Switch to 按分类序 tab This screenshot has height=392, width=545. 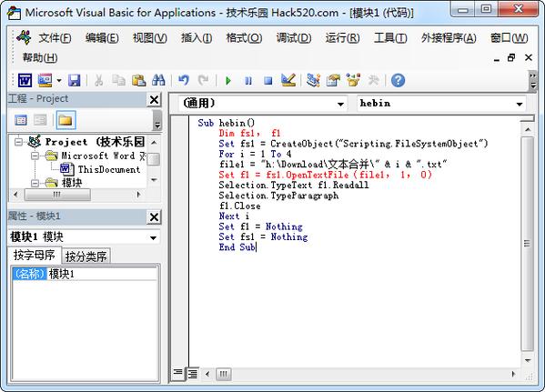pos(86,256)
